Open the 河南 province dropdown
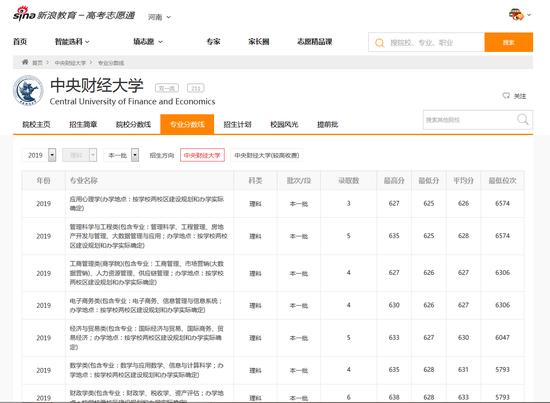Image resolution: width=550 pixels, height=403 pixels. pyautogui.click(x=159, y=17)
